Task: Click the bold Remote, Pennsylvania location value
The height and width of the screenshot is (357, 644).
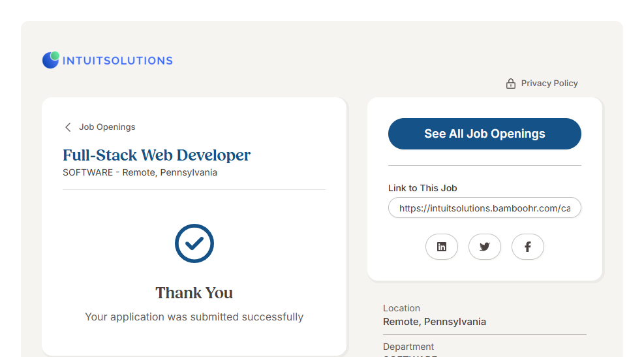Action: click(x=434, y=322)
